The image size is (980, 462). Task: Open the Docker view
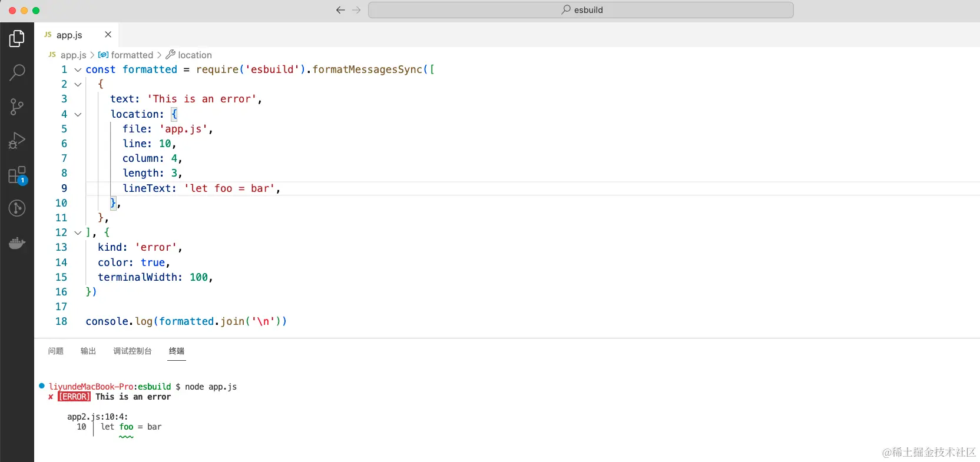point(17,242)
